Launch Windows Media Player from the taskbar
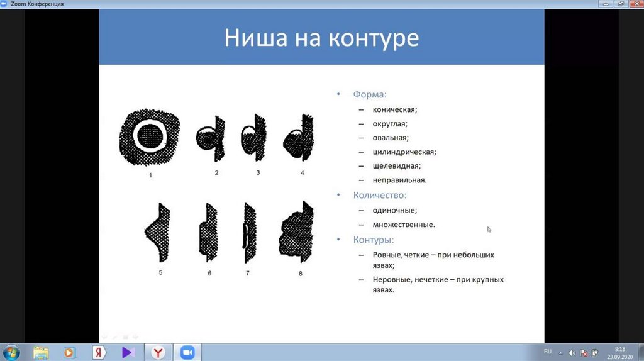The image size is (644, 361). tap(69, 352)
